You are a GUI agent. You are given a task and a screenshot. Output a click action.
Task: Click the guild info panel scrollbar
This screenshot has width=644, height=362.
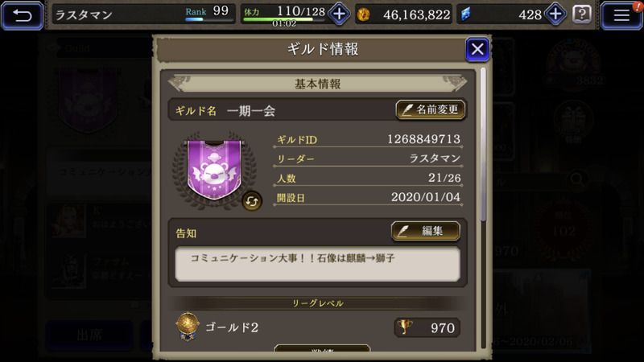(483, 144)
